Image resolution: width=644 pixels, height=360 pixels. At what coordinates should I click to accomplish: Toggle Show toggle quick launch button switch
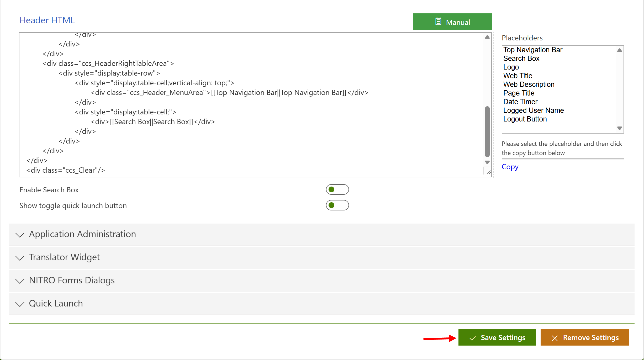point(337,205)
